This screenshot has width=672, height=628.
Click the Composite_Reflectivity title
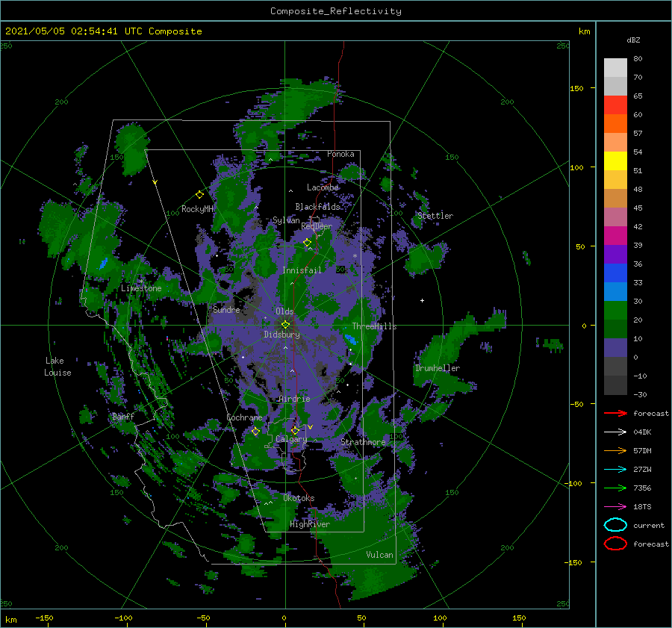[335, 11]
